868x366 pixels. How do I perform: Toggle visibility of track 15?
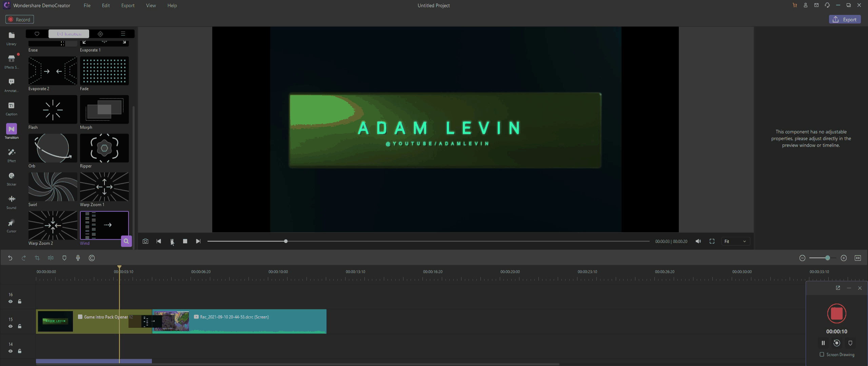coord(11,326)
